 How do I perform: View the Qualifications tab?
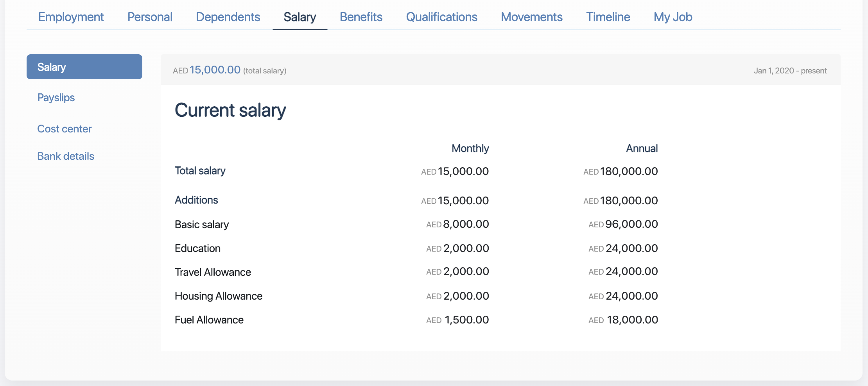[x=441, y=17]
